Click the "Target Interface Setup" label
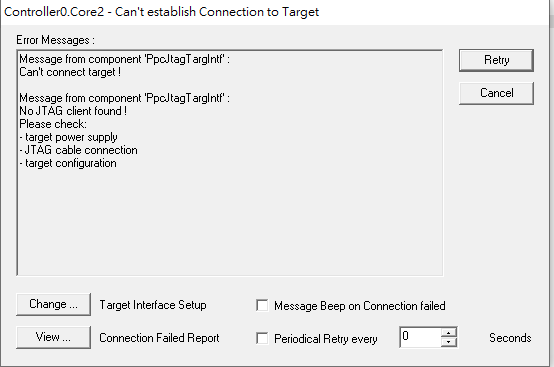 pos(153,305)
